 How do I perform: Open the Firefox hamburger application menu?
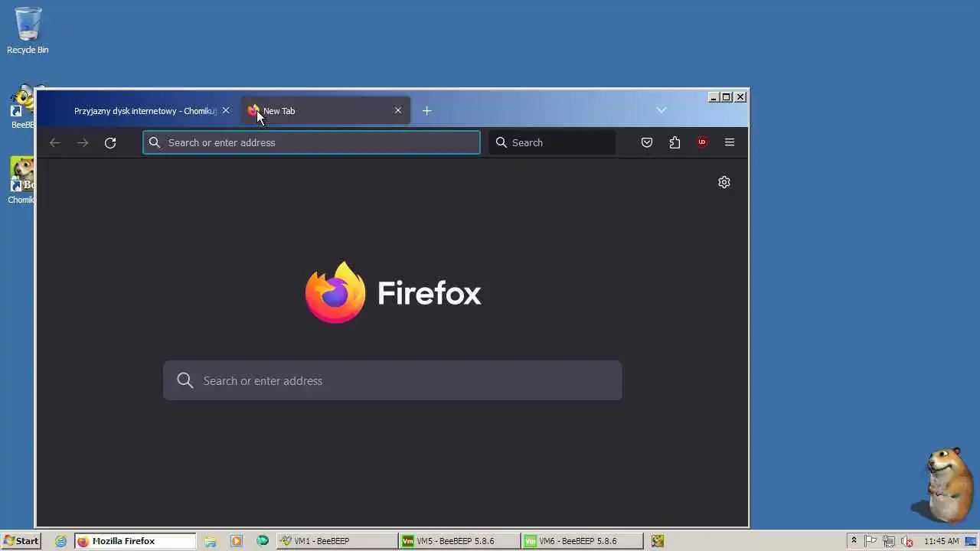click(730, 142)
